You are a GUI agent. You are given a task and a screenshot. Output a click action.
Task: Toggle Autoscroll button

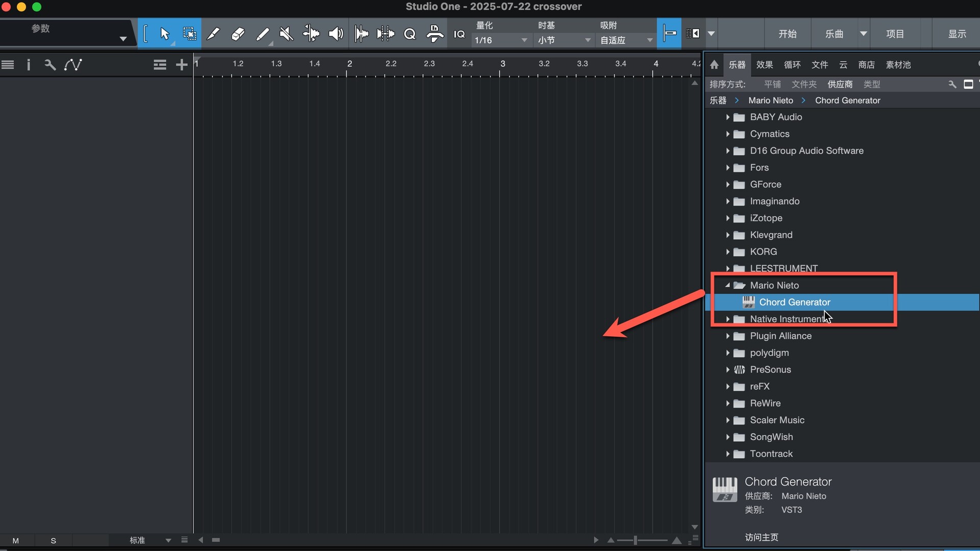point(693,34)
